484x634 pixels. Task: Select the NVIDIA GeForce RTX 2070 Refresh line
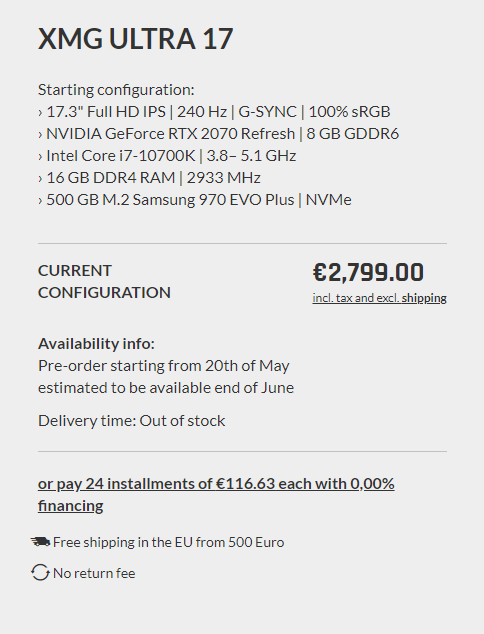pos(218,134)
